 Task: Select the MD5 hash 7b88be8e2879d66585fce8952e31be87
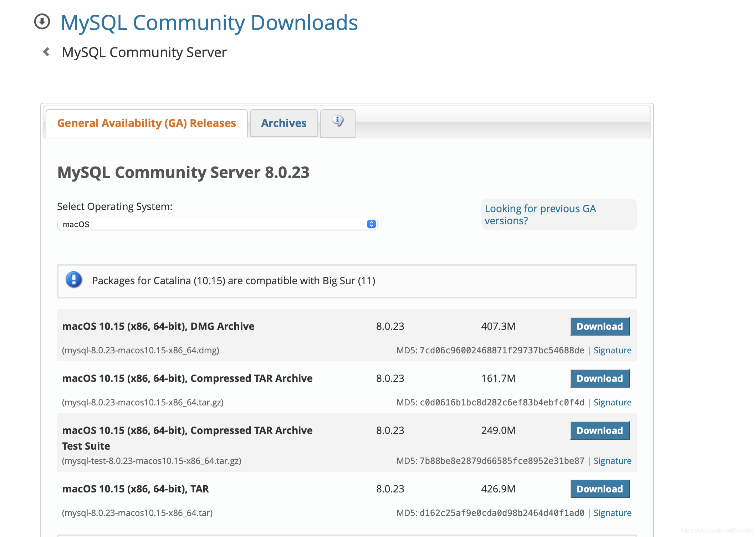coord(502,461)
